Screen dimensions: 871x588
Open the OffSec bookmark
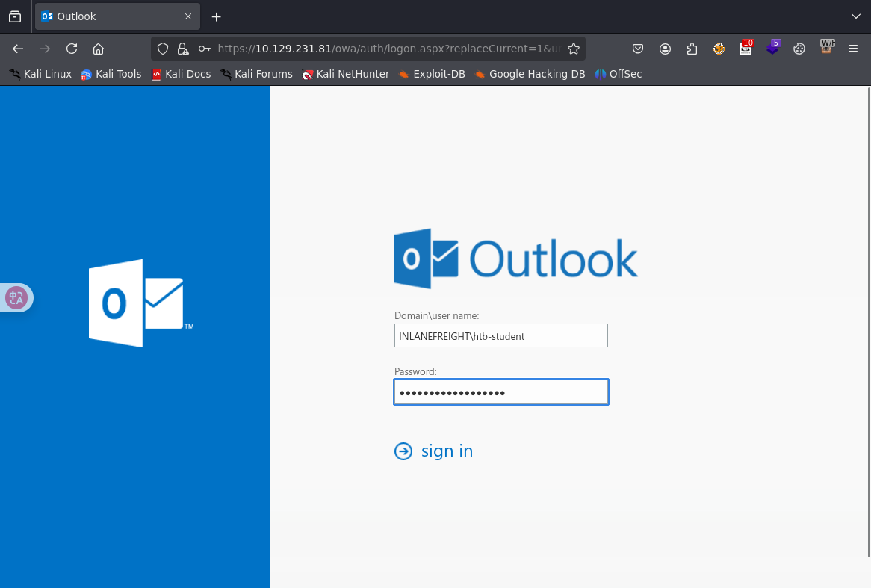click(x=619, y=74)
